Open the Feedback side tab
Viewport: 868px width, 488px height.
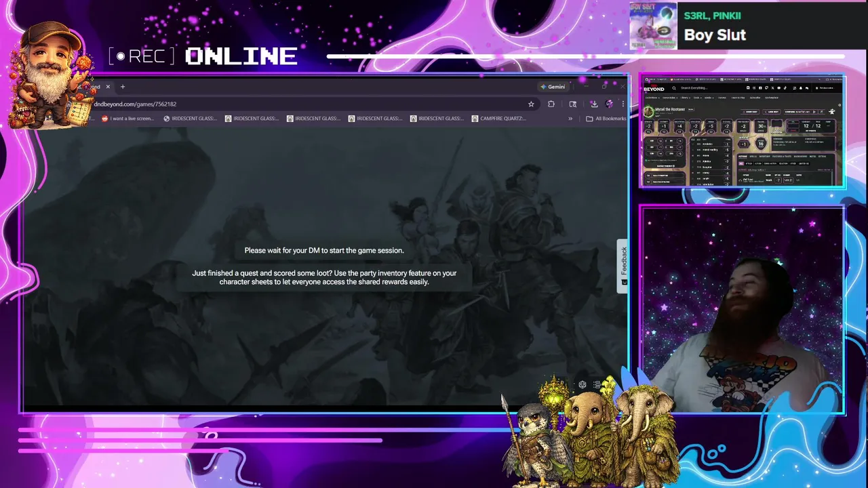click(623, 266)
